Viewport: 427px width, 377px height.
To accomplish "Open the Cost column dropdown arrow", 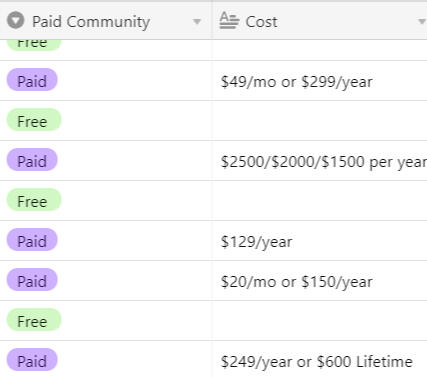I will 422,22.
